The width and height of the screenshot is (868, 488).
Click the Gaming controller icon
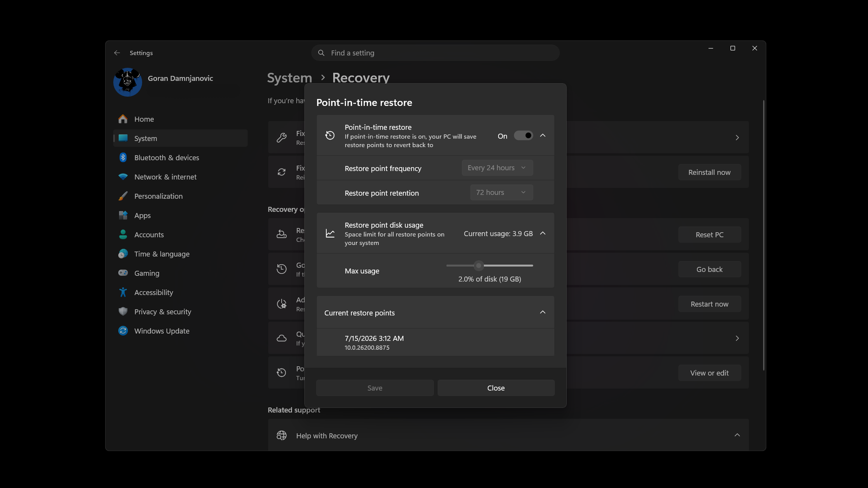[123, 273]
